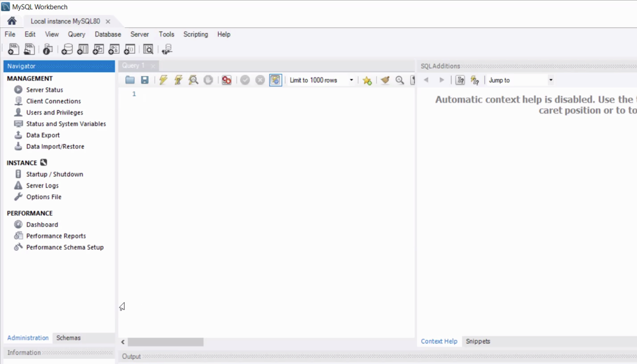The width and height of the screenshot is (637, 364).
Task: Toggle the auto-commit mode button
Action: pos(275,80)
